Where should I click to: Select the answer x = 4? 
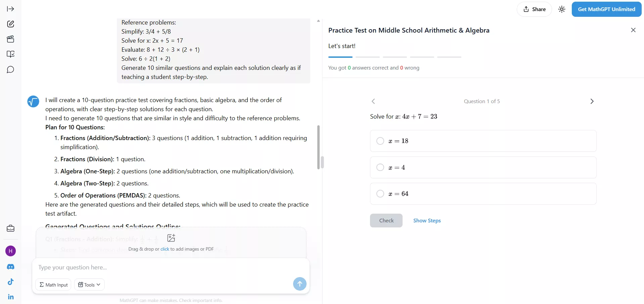pyautogui.click(x=380, y=167)
